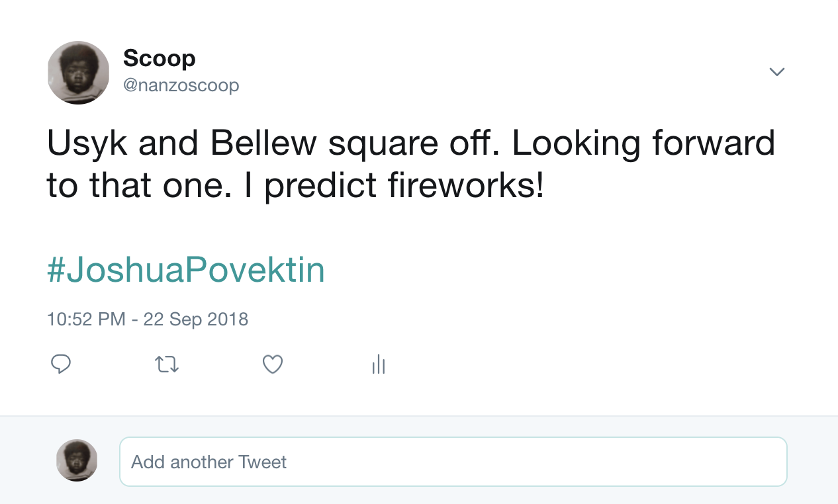838x504 pixels.
Task: Click the 10:52 PM tweet time
Action: point(86,319)
